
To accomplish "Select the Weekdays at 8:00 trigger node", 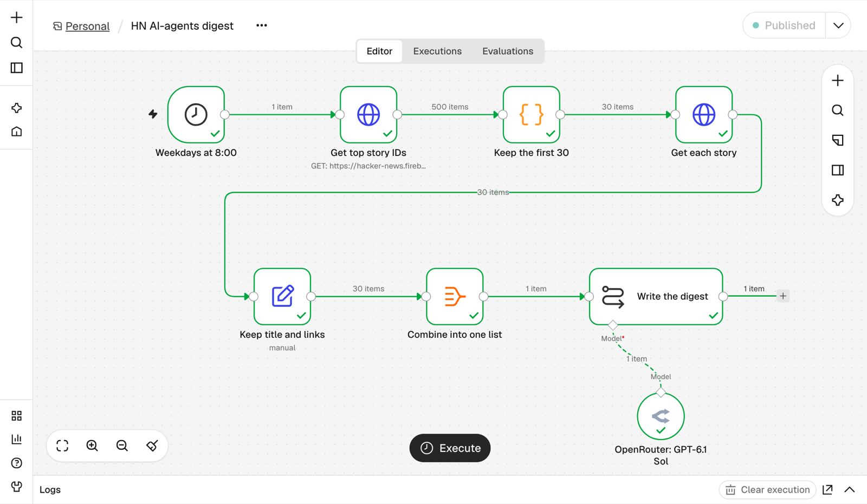I will pyautogui.click(x=196, y=115).
